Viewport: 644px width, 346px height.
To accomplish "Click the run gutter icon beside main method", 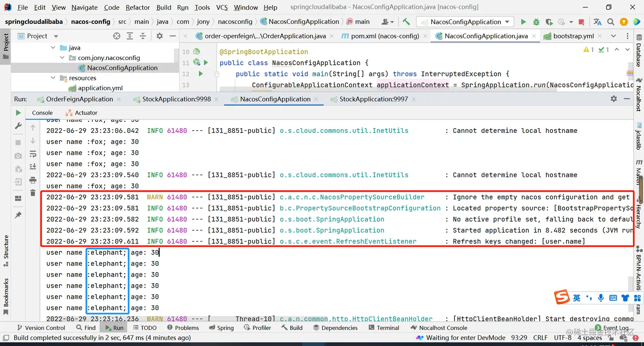I will click(201, 74).
